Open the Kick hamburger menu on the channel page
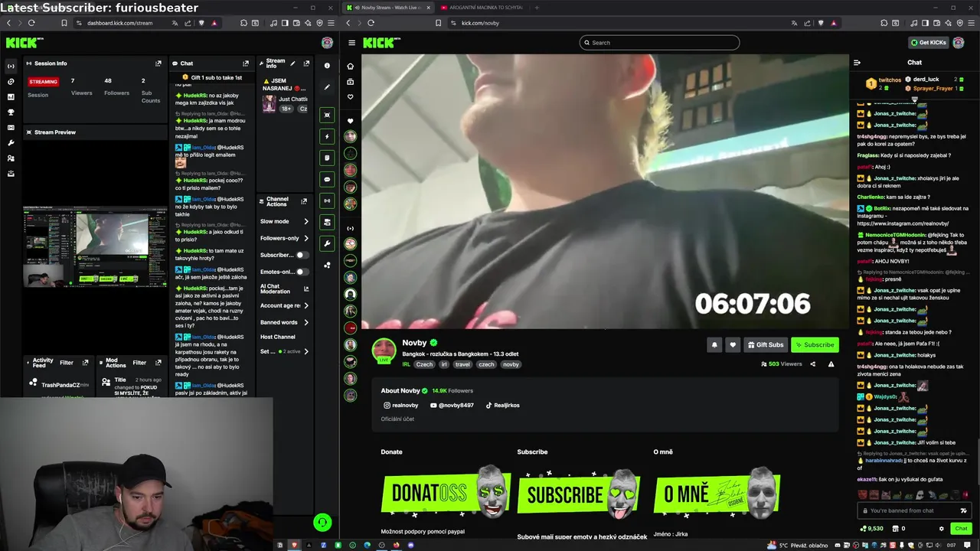The image size is (980, 551). (351, 43)
